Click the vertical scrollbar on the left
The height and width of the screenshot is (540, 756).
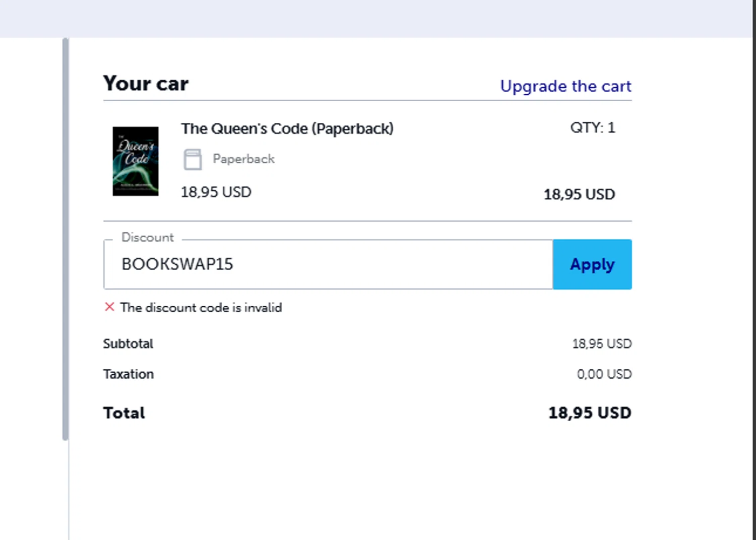[66, 239]
